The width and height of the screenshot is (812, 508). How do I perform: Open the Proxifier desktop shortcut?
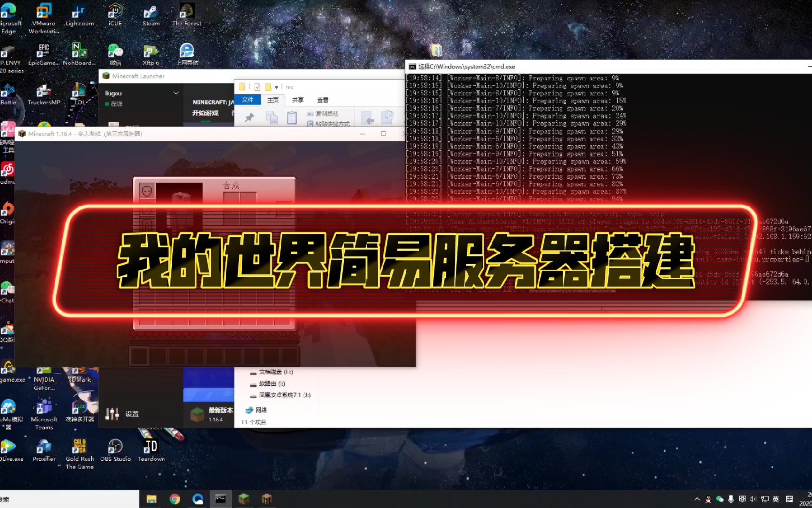[44, 451]
